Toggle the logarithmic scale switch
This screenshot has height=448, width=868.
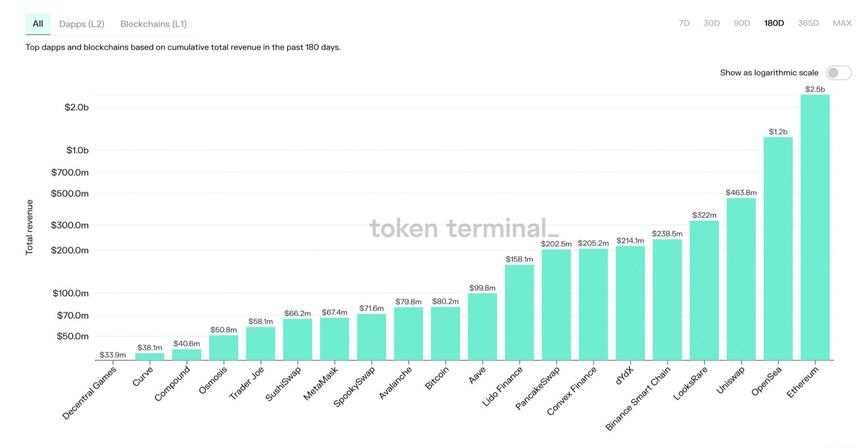(839, 72)
